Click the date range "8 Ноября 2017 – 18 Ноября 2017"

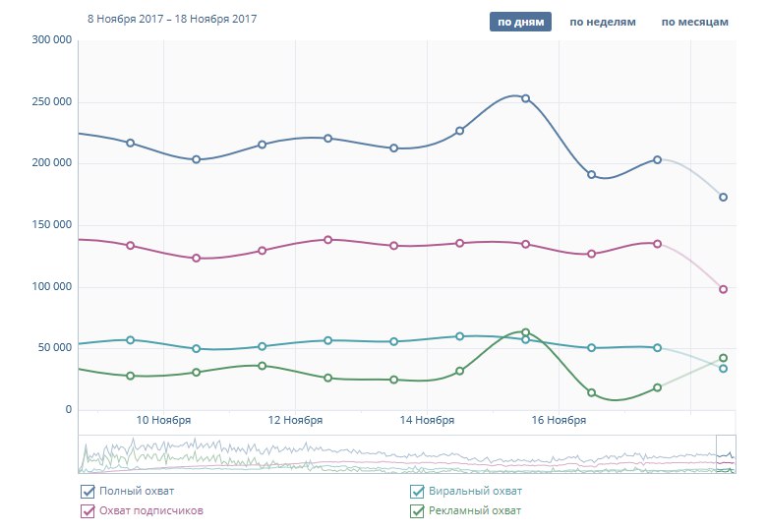[x=172, y=19]
